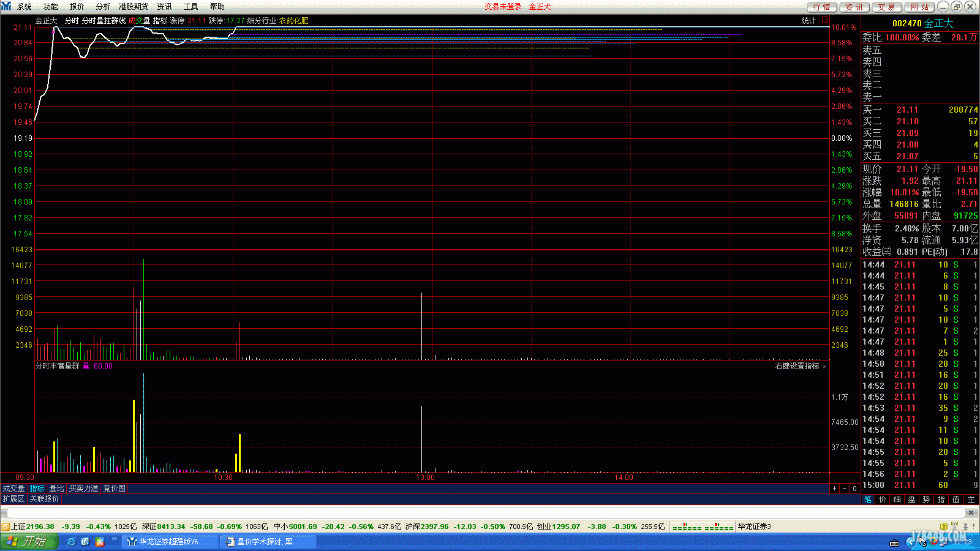Select the 势 tab in right panel
The width and height of the screenshot is (980, 551).
click(x=927, y=500)
